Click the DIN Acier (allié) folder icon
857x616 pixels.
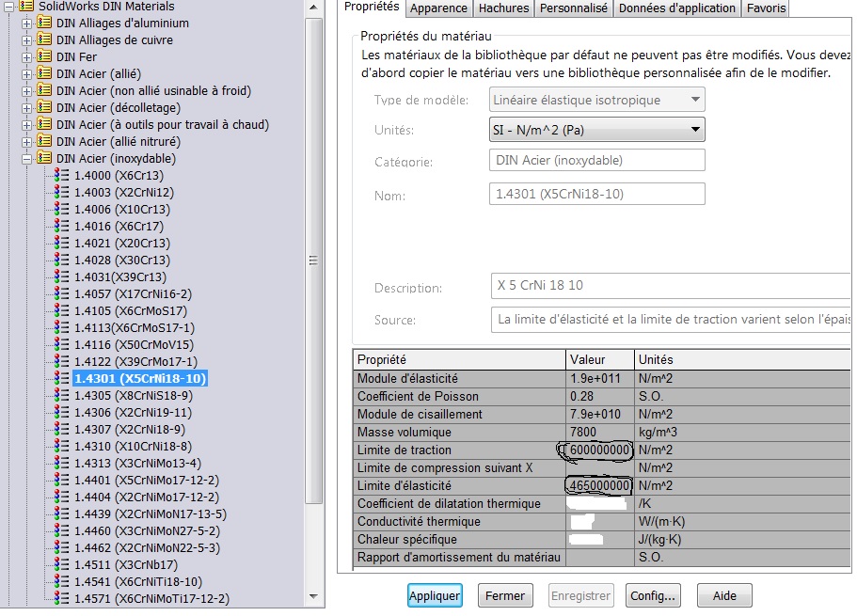coord(44,73)
